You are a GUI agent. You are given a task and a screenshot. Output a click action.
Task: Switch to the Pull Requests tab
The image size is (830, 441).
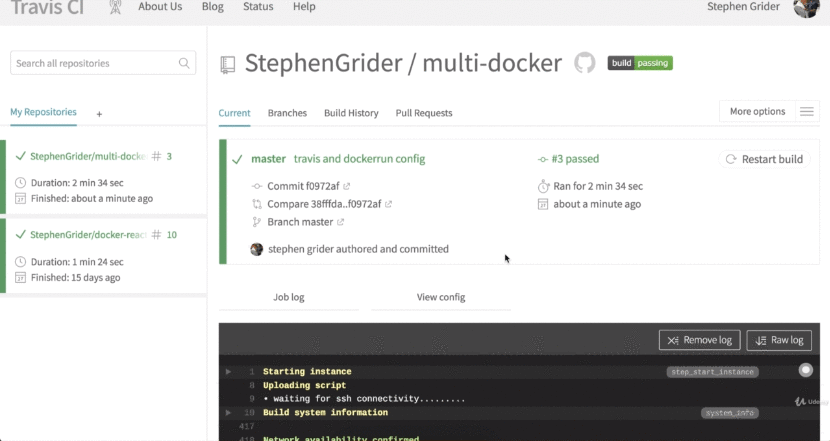(x=424, y=113)
